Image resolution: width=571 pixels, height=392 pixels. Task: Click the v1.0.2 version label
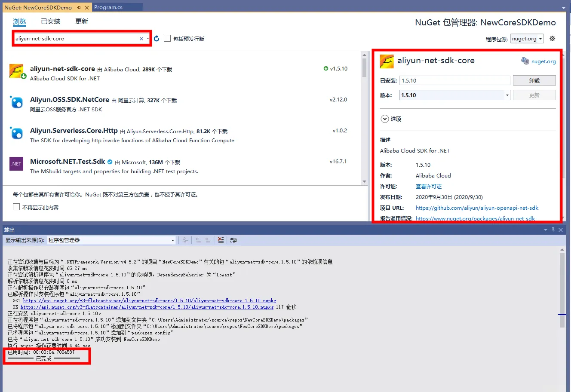(x=340, y=131)
